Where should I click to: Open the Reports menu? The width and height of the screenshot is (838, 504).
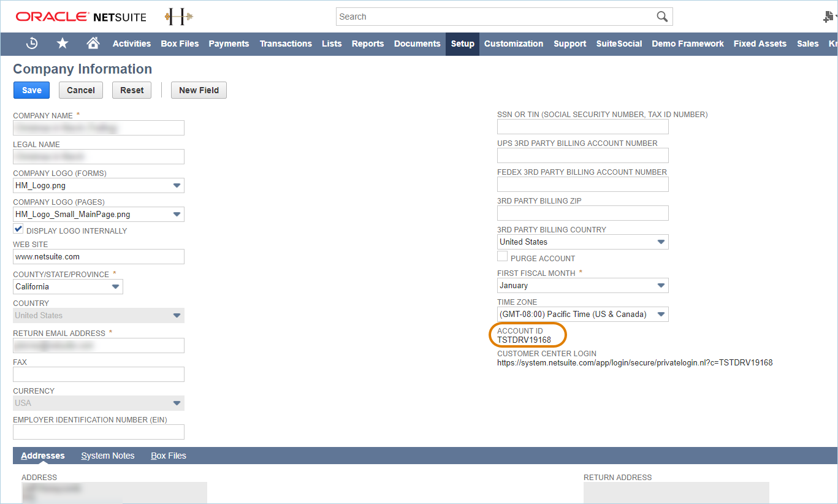tap(368, 44)
